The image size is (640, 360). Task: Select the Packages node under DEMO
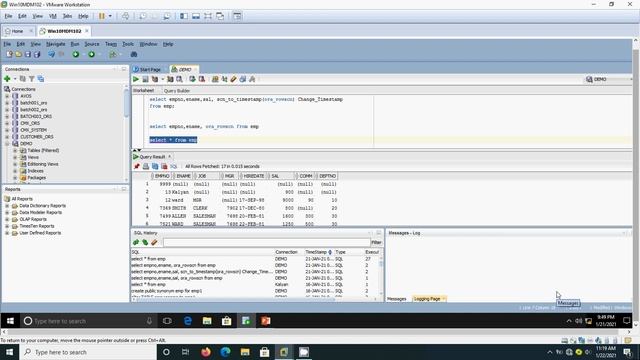pos(37,178)
